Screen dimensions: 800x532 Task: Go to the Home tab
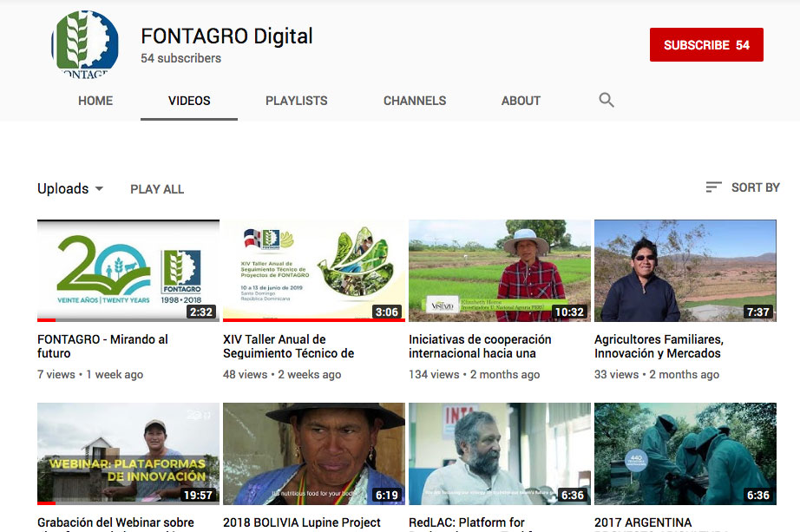pyautogui.click(x=95, y=101)
